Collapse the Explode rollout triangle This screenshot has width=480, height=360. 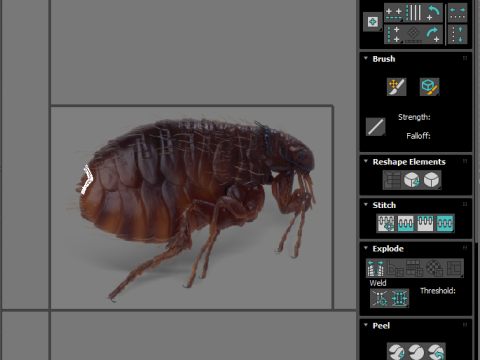tap(366, 248)
